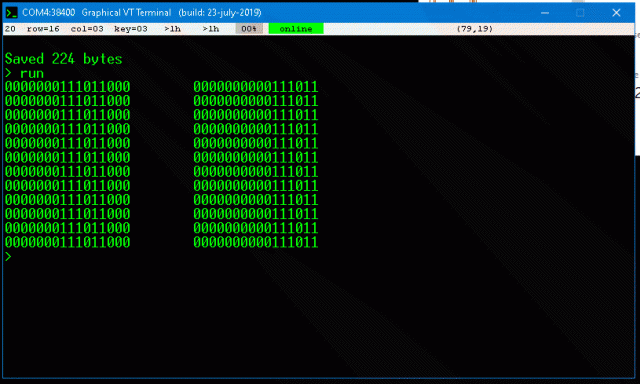Image resolution: width=640 pixels, height=384 pixels.
Task: Click the COM4:38400 Graphical VT Terminal title
Action: [142, 13]
